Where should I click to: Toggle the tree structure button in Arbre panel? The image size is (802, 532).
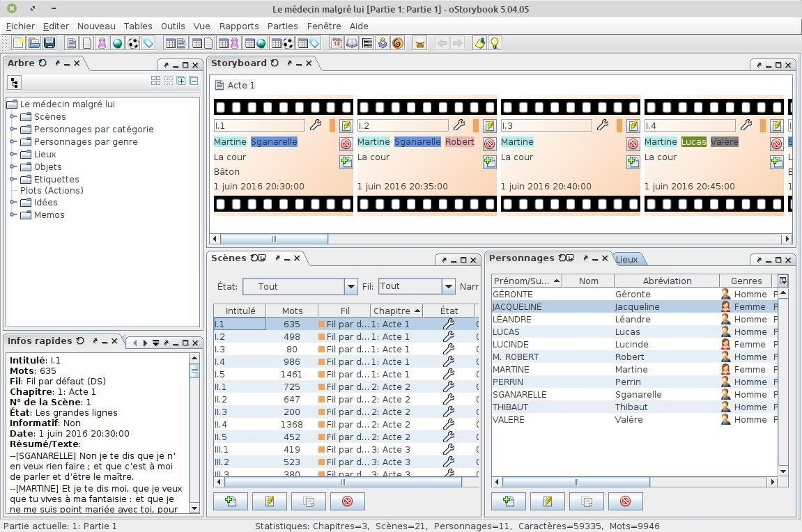coord(15,83)
